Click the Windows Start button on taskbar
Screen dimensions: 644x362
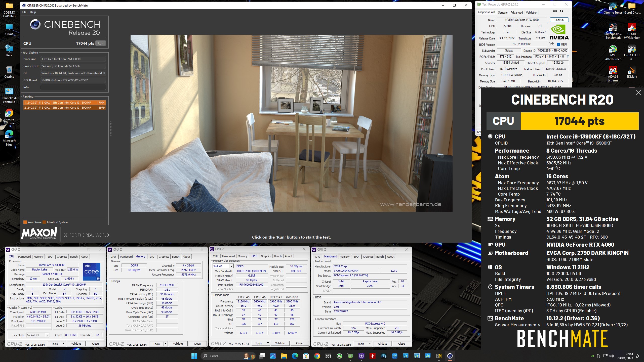194,356
